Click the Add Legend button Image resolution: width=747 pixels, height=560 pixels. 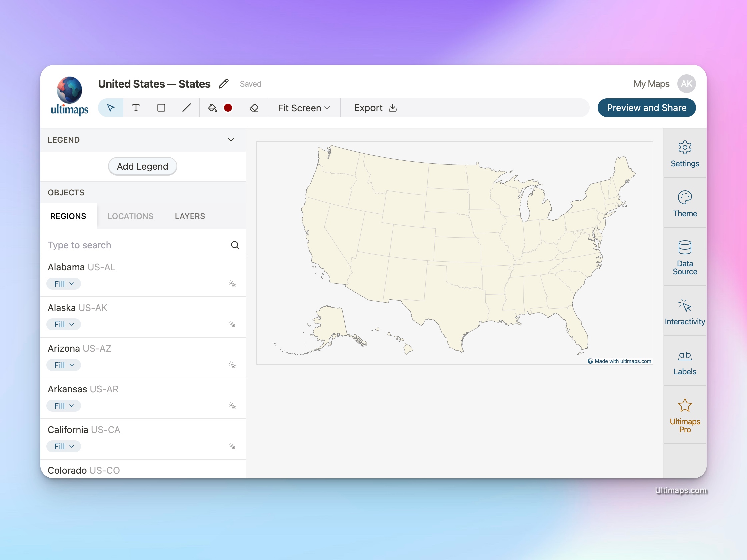click(x=142, y=166)
